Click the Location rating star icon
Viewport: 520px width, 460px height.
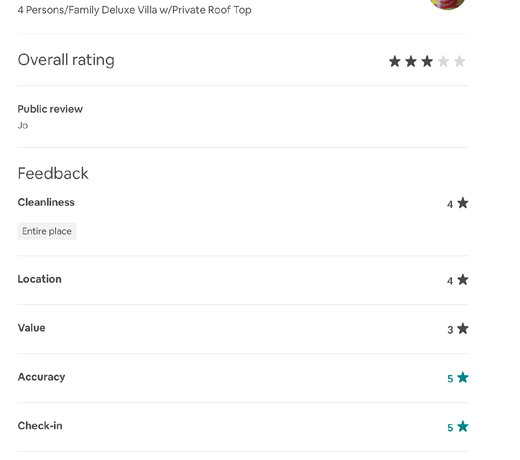click(x=463, y=280)
